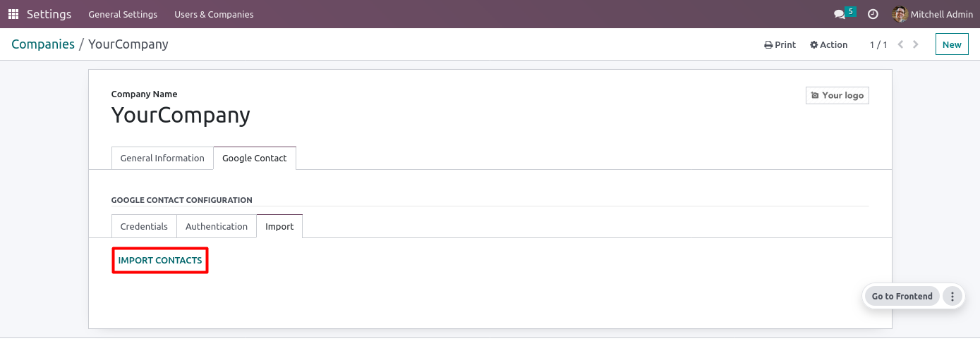This screenshot has height=341, width=980.
Task: Click the New record button
Action: [951, 44]
